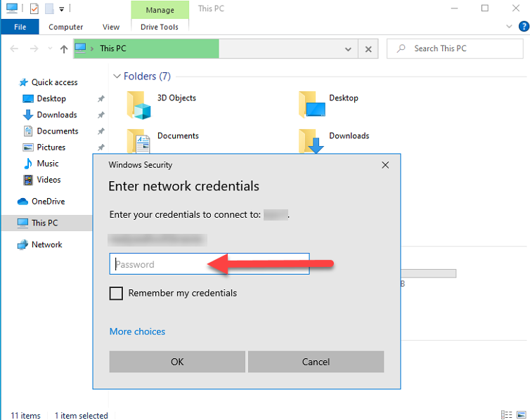
Task: Click the This PC icon in title bar
Action: 12,8
